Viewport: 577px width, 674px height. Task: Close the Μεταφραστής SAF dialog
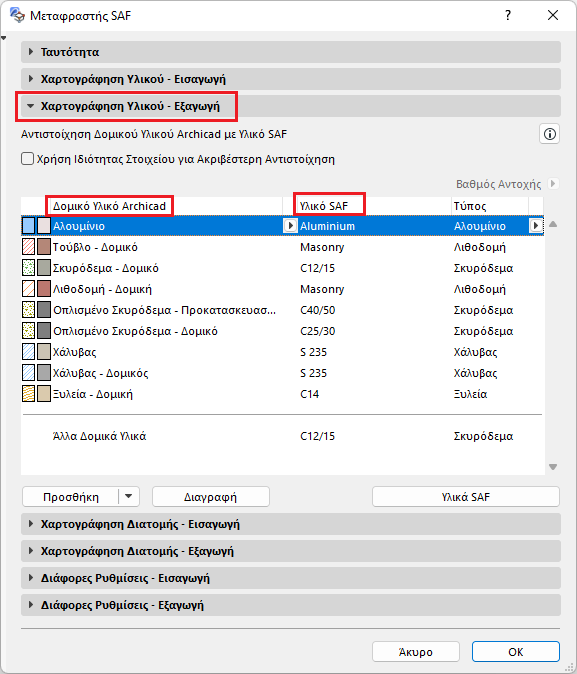coord(553,15)
